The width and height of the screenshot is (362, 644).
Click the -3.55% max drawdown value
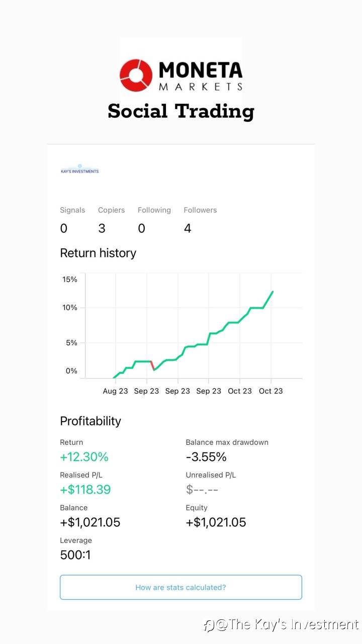[206, 457]
